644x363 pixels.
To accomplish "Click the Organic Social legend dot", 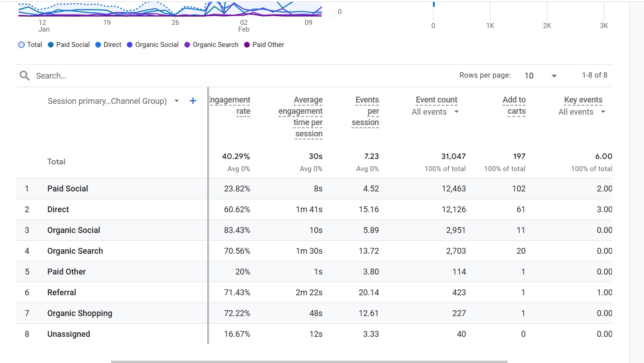I will 129,45.
